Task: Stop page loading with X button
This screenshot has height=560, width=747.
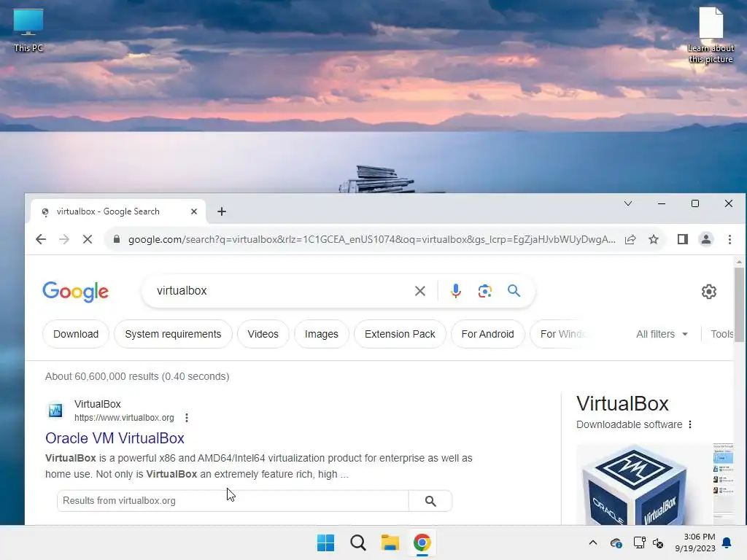Action: coord(88,239)
